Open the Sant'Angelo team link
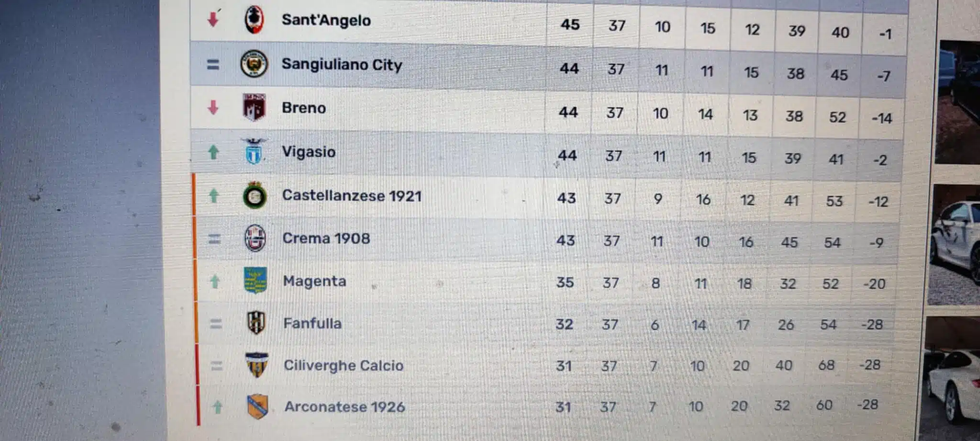This screenshot has height=441, width=980. coord(326,20)
